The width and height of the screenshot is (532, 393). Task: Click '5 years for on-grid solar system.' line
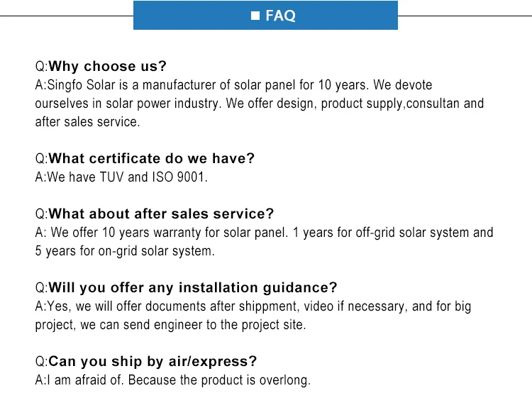(125, 251)
